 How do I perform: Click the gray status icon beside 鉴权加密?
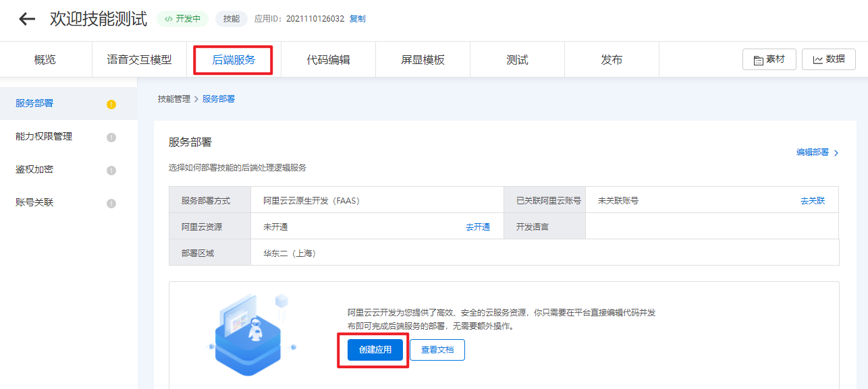[x=111, y=171]
